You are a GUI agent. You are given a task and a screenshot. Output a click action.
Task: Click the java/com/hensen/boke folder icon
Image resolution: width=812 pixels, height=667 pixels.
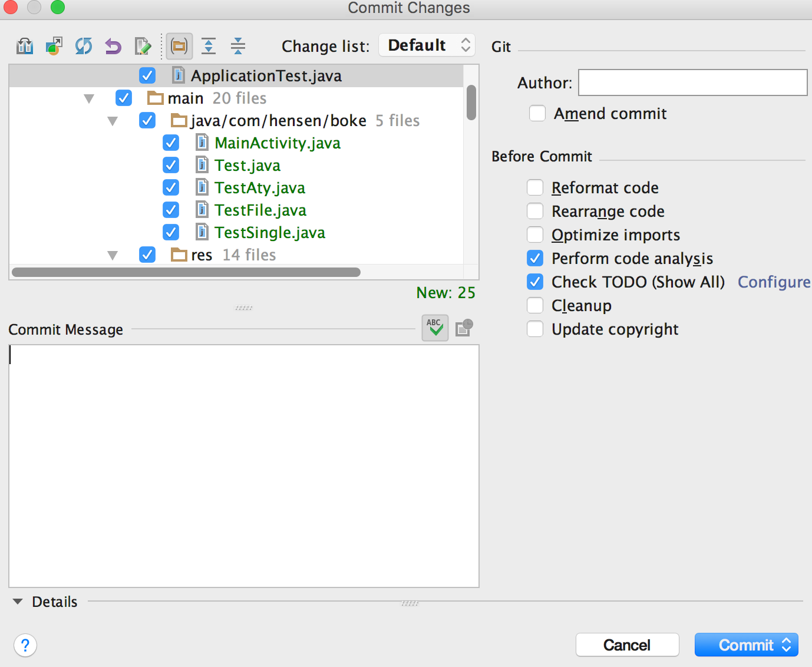[179, 120]
